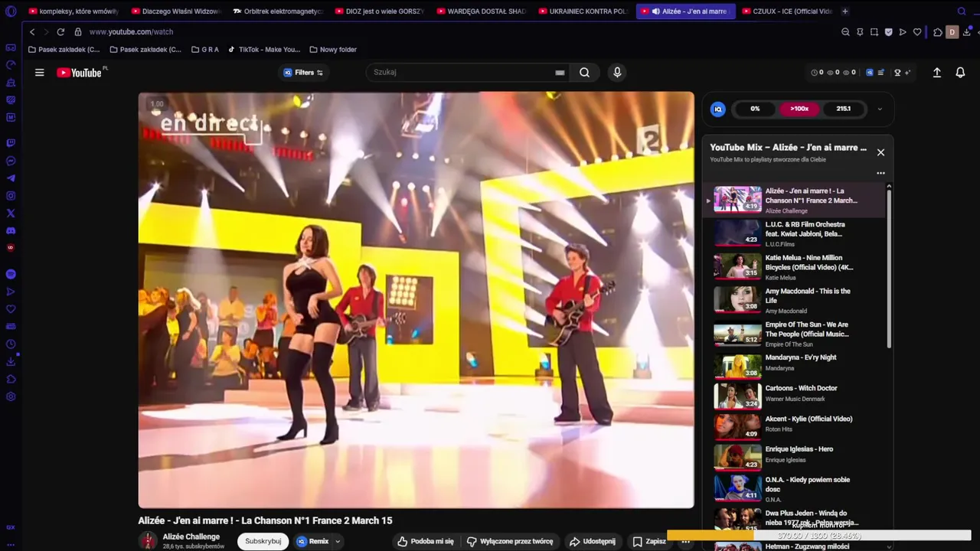980x551 pixels.
Task: Switch to Orbitrek elektromagnetyczny tab
Action: (x=277, y=11)
